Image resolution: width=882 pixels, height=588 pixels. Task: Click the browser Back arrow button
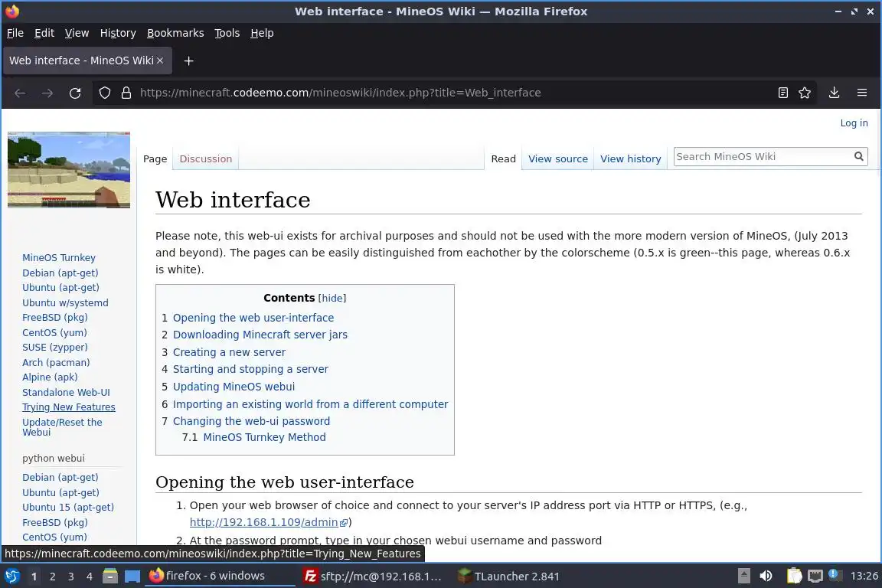[x=20, y=93]
